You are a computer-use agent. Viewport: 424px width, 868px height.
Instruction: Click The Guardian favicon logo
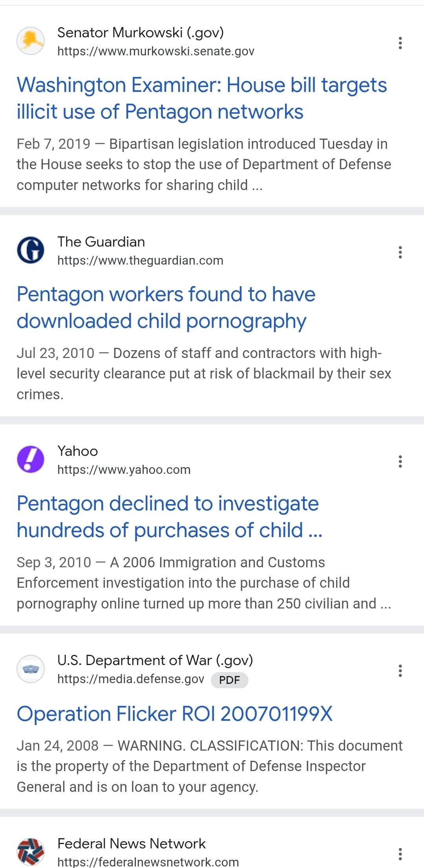click(30, 250)
